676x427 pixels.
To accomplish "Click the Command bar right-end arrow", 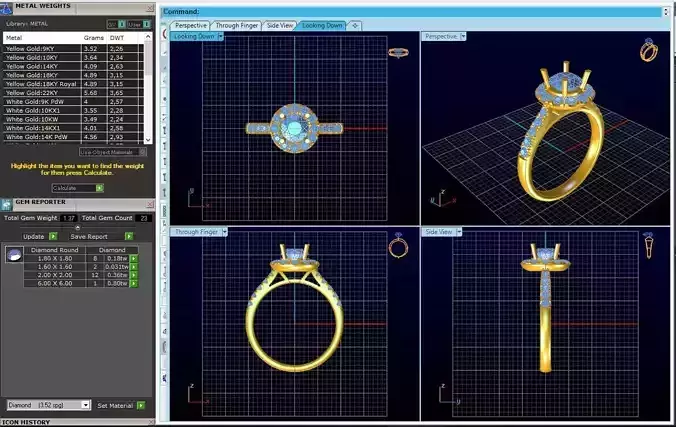I will point(666,12).
